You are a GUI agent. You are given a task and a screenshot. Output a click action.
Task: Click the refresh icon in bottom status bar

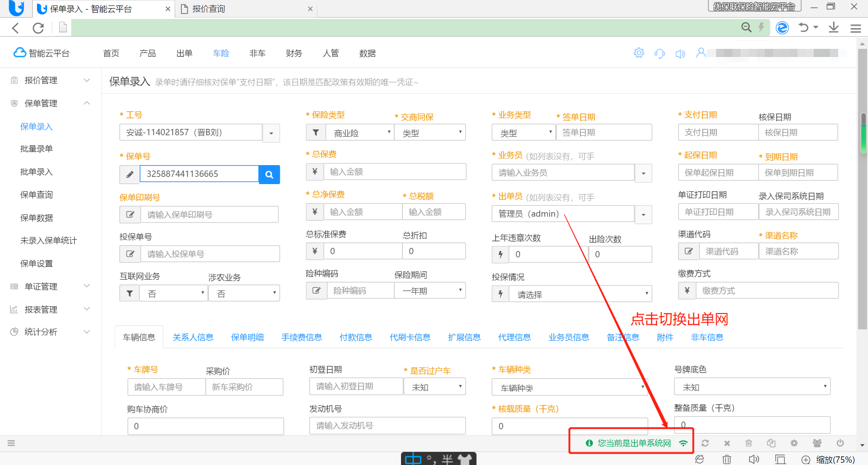705,443
